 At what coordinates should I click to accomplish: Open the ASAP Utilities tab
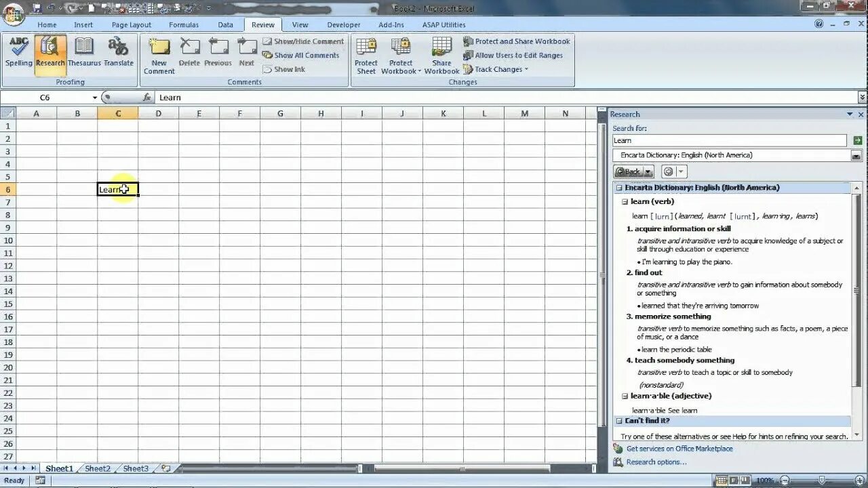[x=444, y=25]
